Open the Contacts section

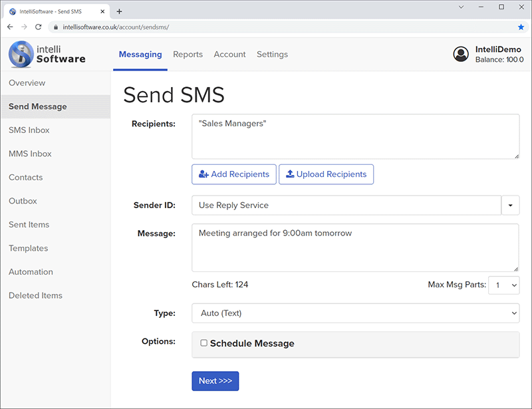pyautogui.click(x=25, y=177)
